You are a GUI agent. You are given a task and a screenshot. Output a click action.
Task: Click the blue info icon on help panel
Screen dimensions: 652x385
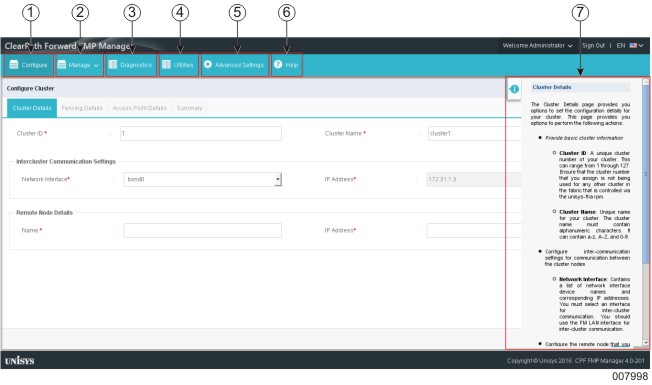tap(514, 89)
